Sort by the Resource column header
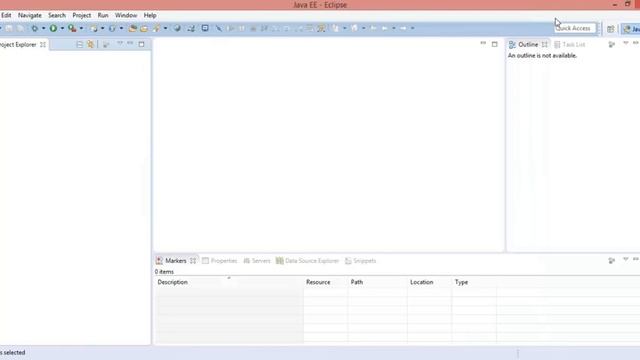Viewport: 640px width, 360px height. click(x=326, y=282)
